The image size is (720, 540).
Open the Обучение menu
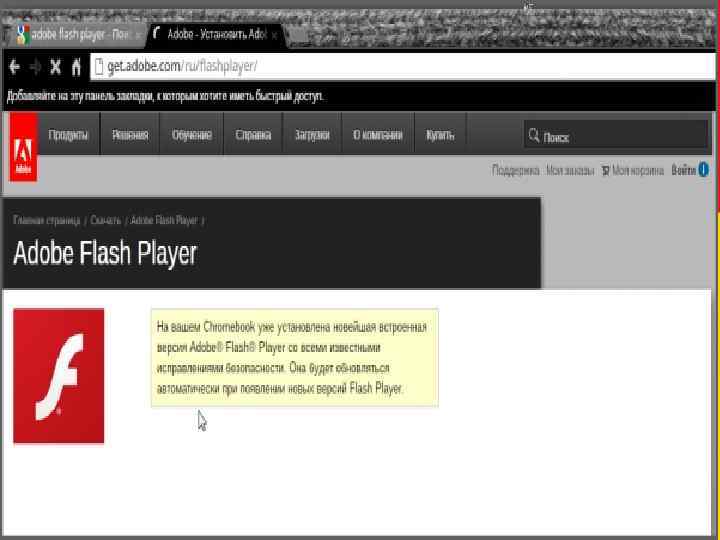pyautogui.click(x=192, y=135)
